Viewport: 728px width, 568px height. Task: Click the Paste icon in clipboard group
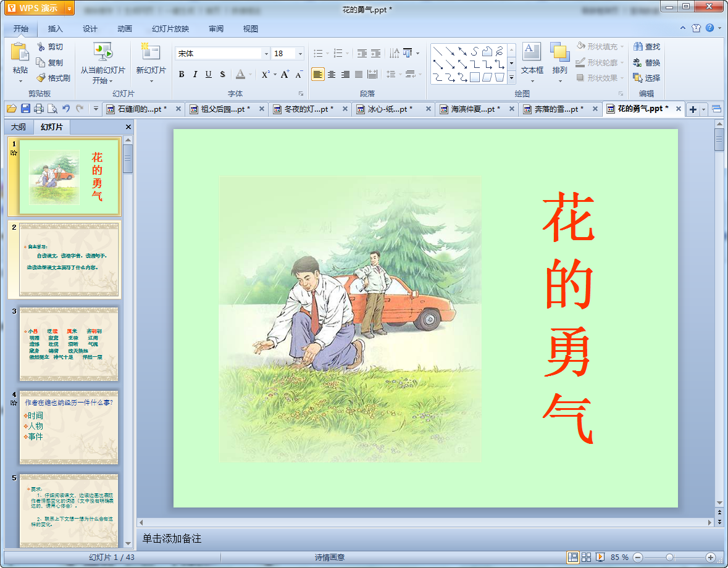click(20, 52)
